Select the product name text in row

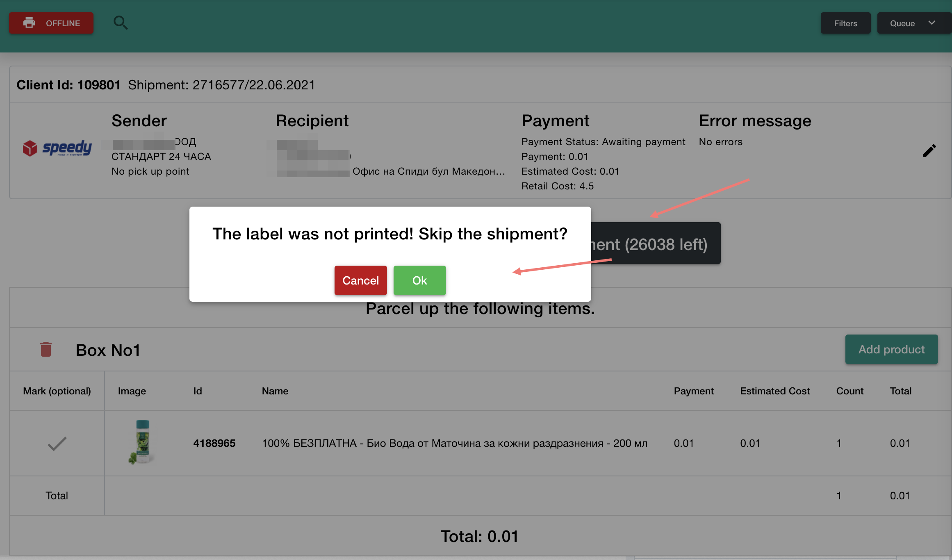(454, 443)
